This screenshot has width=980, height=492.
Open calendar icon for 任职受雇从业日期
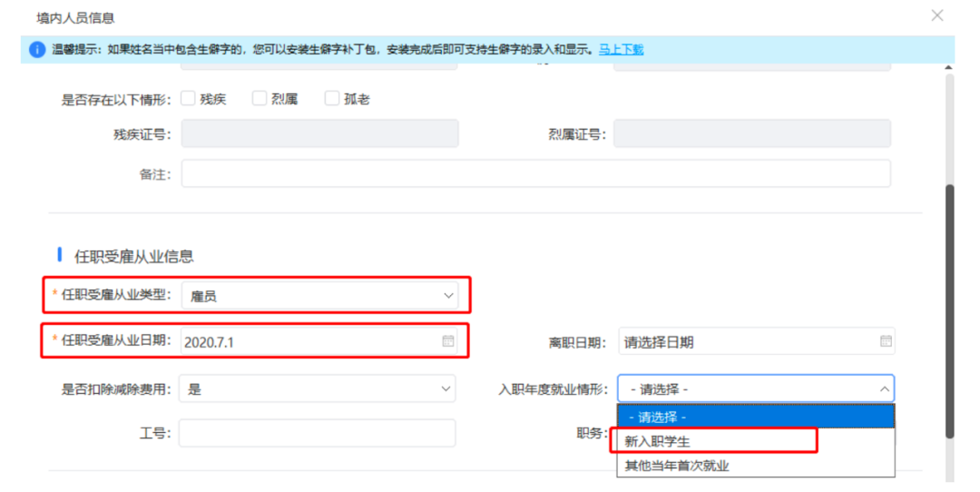coord(448,340)
